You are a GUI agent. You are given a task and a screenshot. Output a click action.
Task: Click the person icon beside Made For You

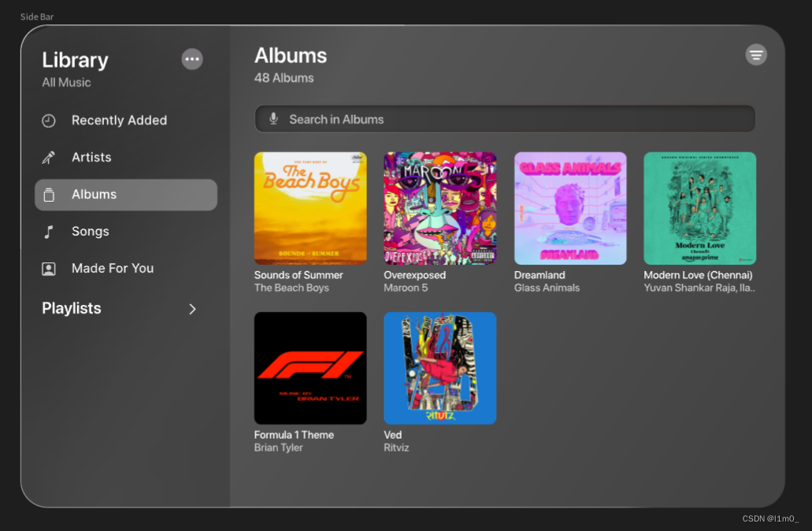coord(49,269)
